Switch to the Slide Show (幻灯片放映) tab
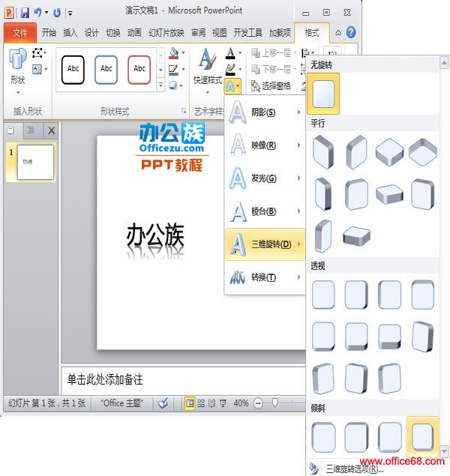 pyautogui.click(x=166, y=32)
